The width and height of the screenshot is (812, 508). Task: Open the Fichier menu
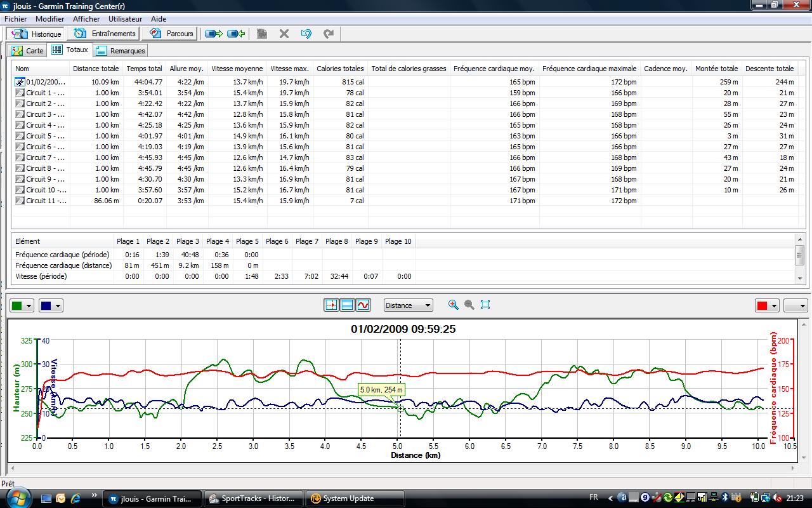(x=16, y=19)
